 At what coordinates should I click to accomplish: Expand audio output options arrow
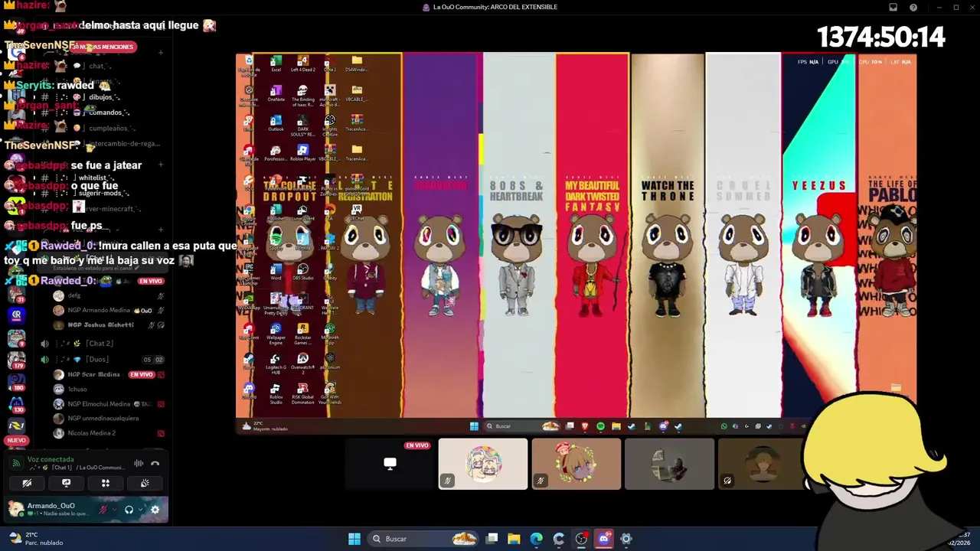140,510
